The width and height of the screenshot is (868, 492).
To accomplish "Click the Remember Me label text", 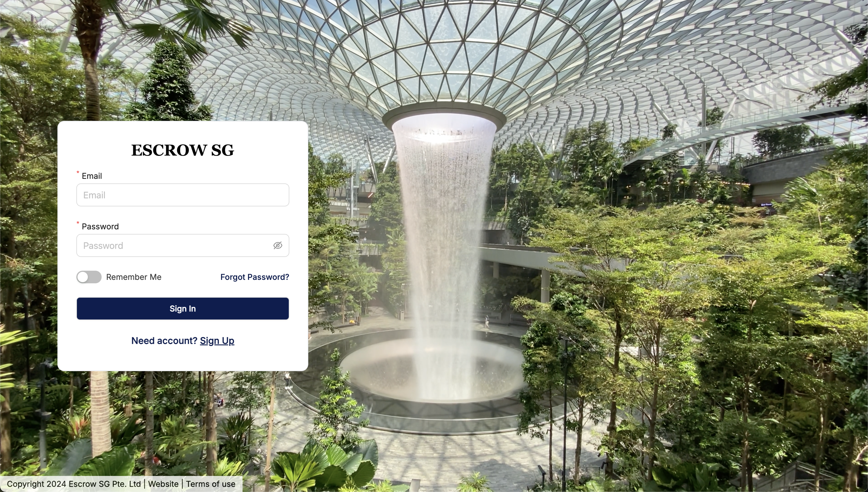I will click(134, 277).
